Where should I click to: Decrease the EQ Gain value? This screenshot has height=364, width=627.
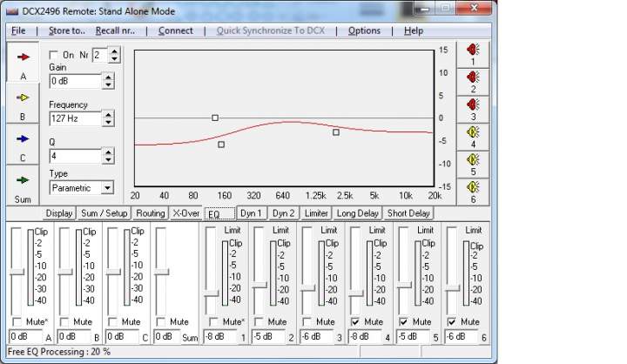108,84
